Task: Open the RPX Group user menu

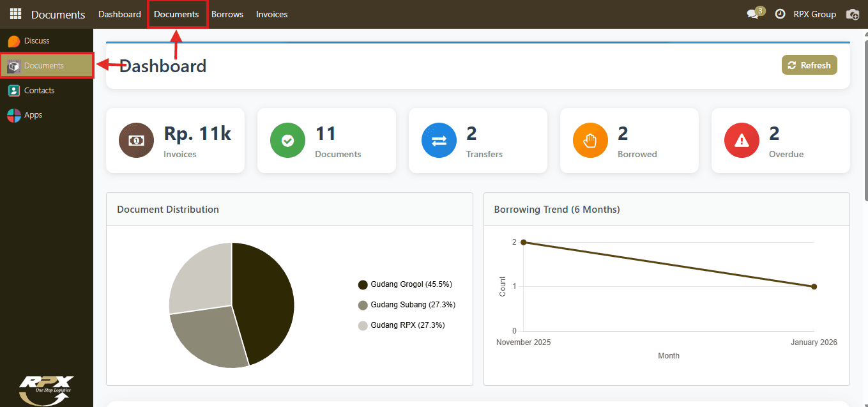Action: pyautogui.click(x=814, y=14)
